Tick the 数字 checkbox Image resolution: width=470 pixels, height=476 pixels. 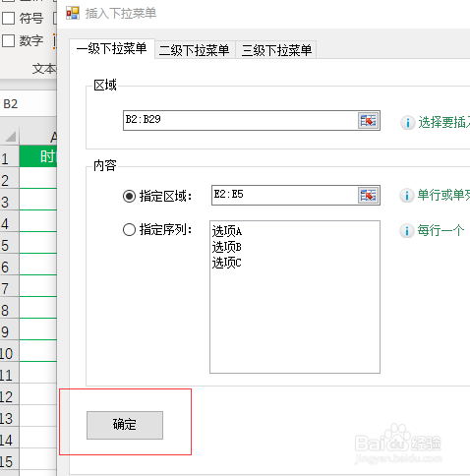pyautogui.click(x=8, y=41)
